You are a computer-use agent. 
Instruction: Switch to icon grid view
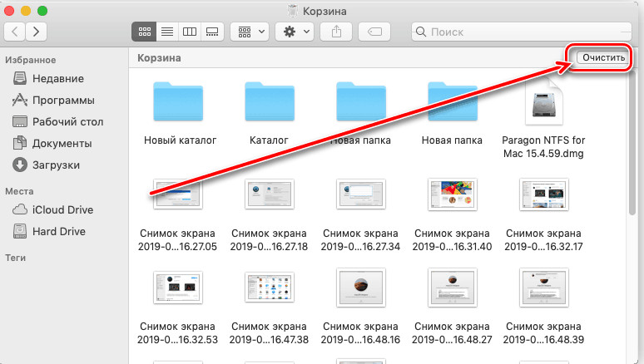(144, 32)
